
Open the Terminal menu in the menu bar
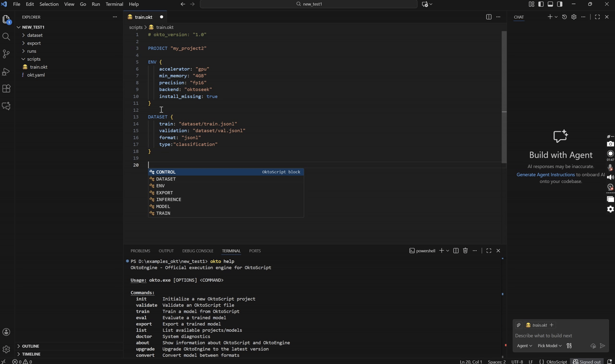click(114, 4)
